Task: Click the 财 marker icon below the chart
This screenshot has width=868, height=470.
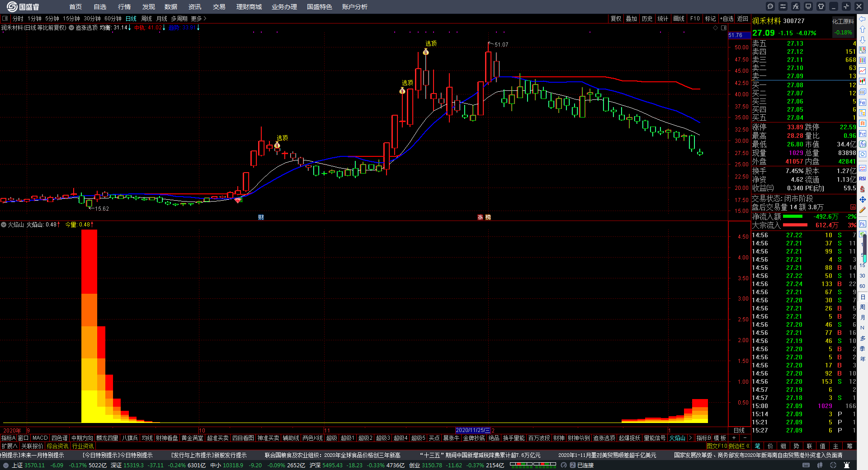Action: 261,217
